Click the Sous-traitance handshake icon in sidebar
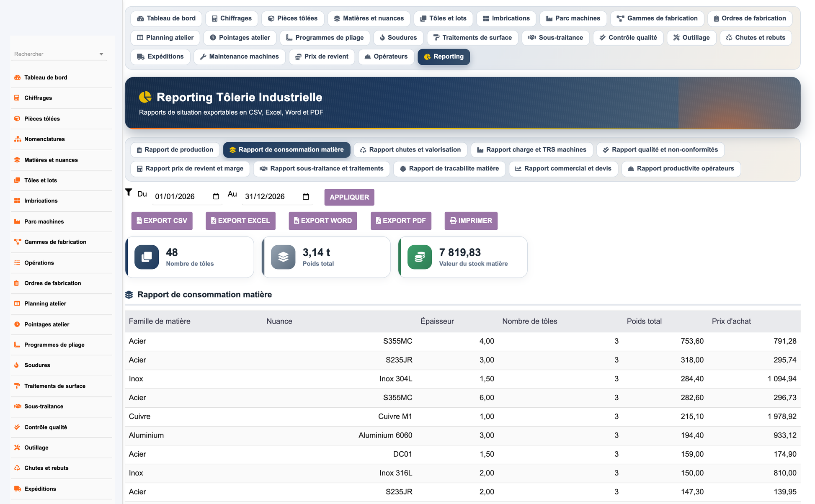 (17, 406)
